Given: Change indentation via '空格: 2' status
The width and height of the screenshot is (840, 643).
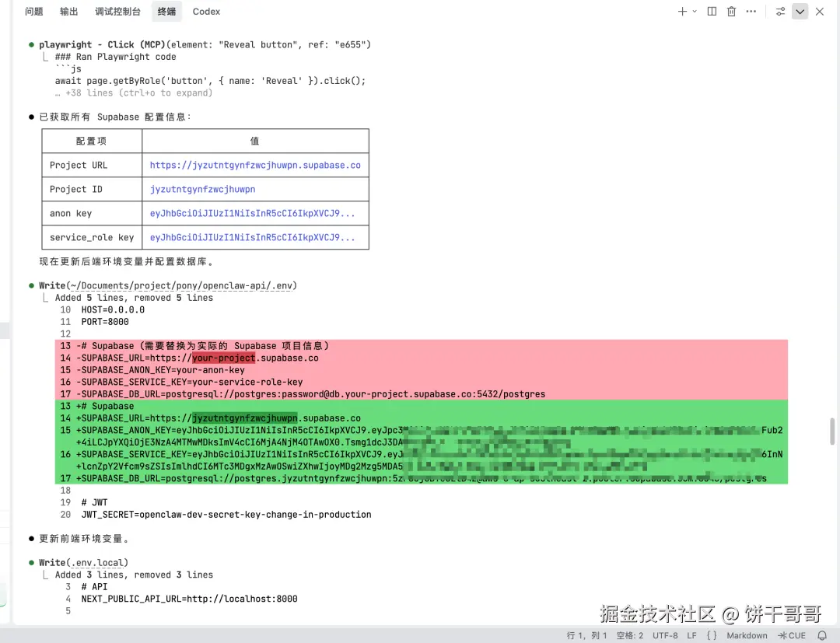Looking at the screenshot, I should coord(630,635).
